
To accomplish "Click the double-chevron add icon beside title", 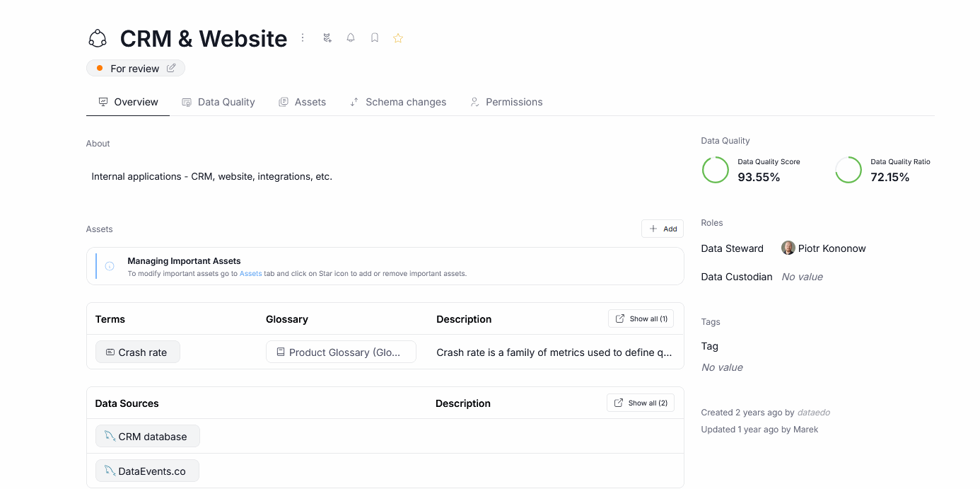I will [x=327, y=38].
